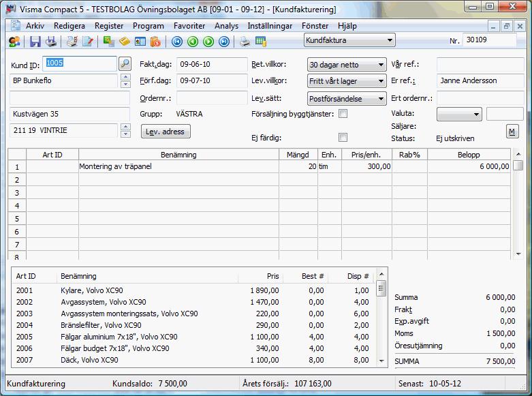Click the magnifier search next to Kund ID
The width and height of the screenshot is (532, 396).
[x=125, y=63]
